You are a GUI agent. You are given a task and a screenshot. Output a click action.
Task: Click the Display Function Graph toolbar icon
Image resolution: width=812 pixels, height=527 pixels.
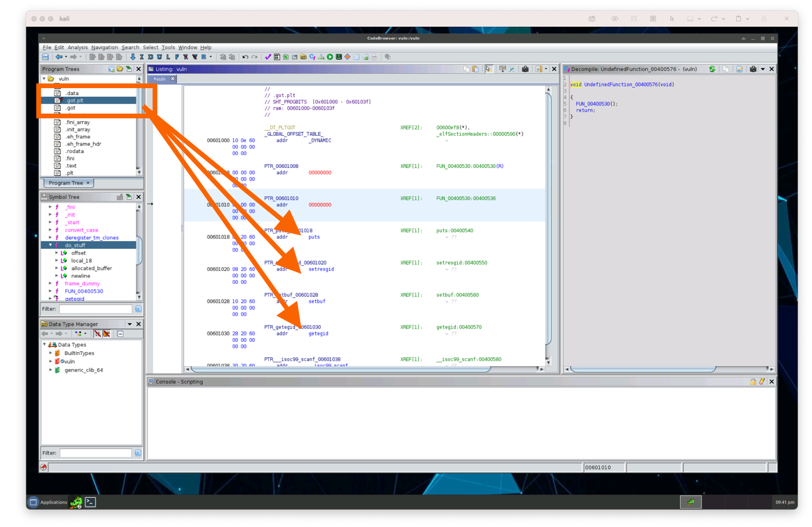[321, 57]
